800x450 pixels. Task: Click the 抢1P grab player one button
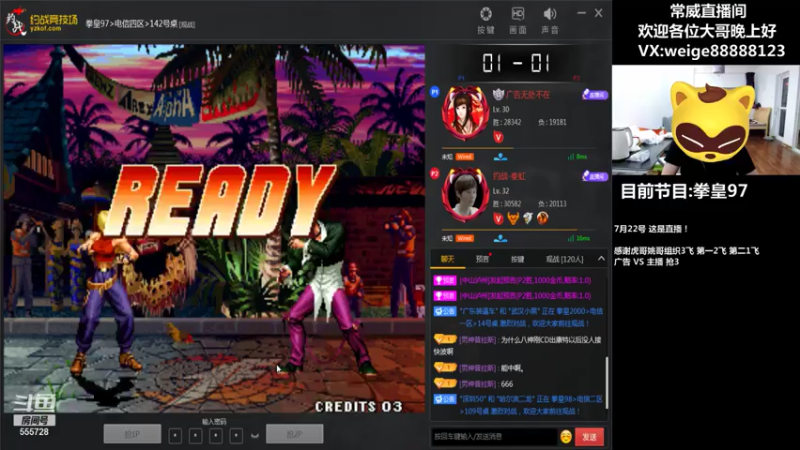coord(132,434)
